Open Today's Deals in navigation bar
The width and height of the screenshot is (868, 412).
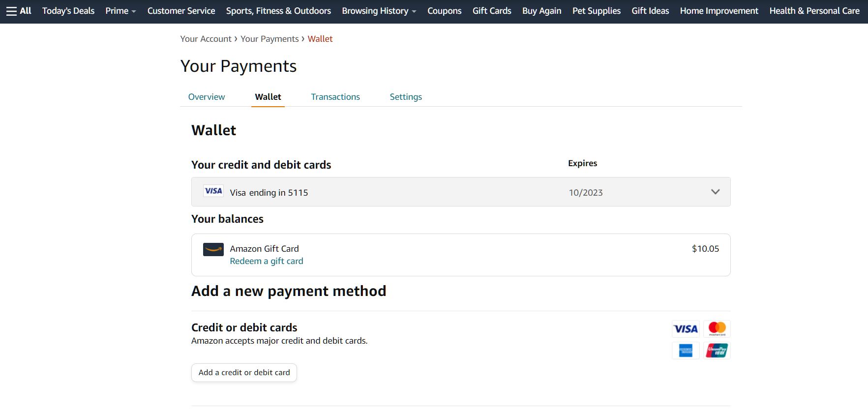click(x=68, y=11)
